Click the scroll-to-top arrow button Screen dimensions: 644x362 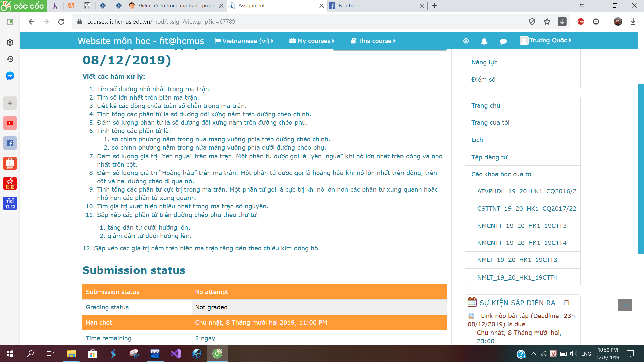[x=625, y=305]
